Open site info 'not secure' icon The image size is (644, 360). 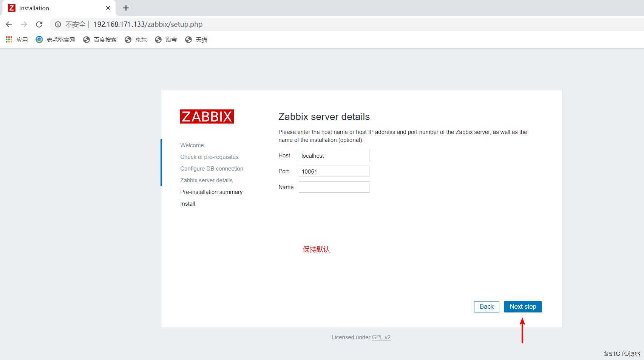coord(58,24)
